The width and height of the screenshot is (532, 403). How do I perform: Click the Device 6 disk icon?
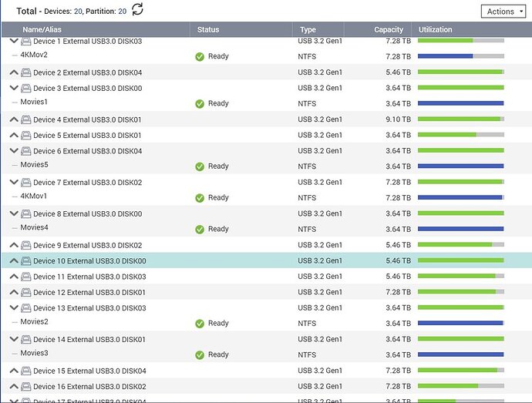[26, 151]
